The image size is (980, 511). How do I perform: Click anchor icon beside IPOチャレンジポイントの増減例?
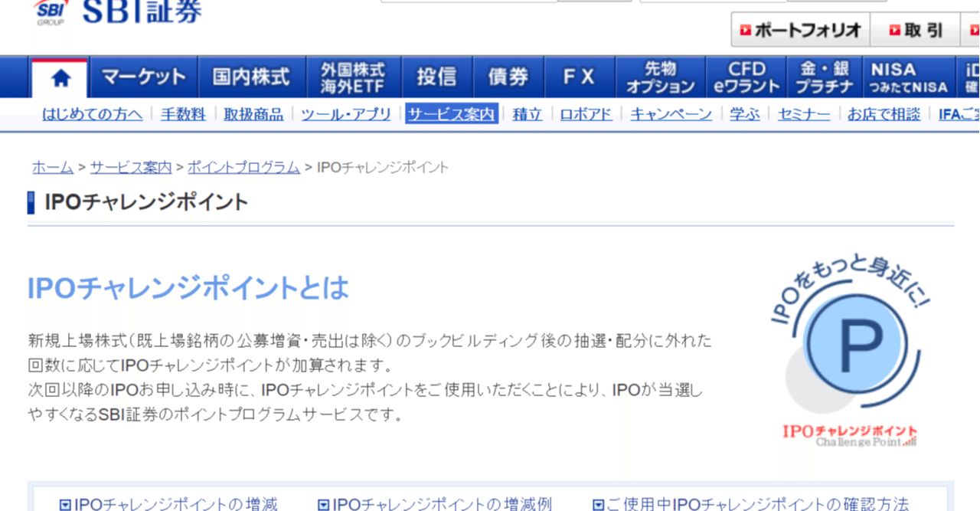click(322, 503)
